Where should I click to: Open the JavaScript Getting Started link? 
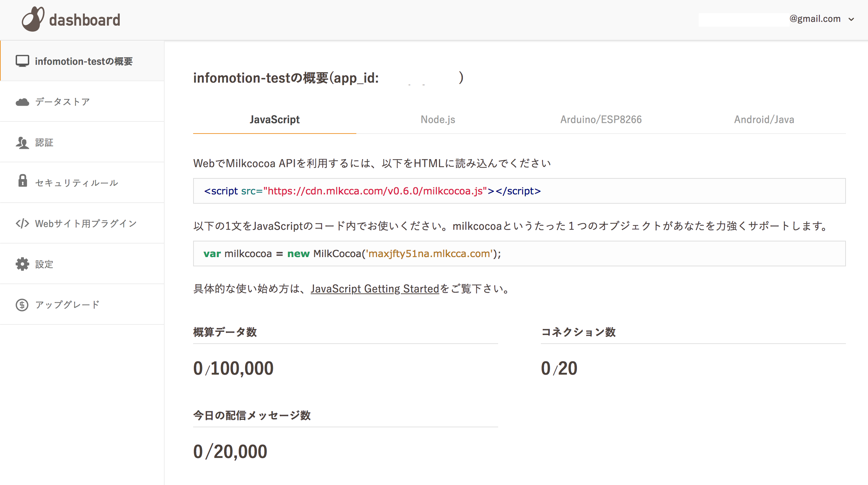(x=375, y=289)
